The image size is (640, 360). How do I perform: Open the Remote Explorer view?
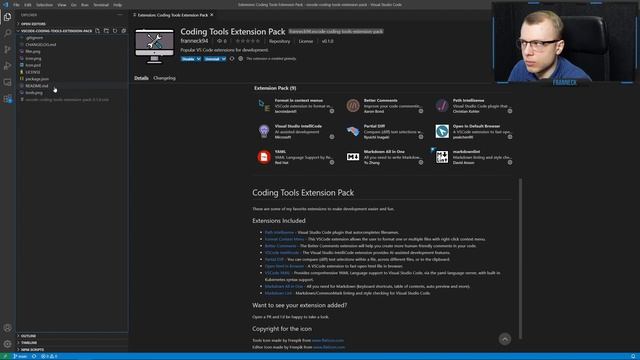(7, 82)
